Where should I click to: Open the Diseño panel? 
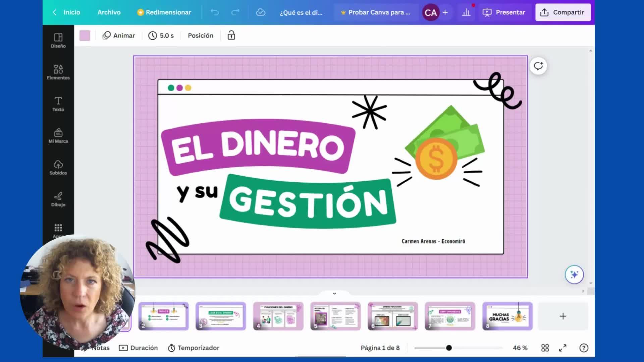click(x=58, y=40)
